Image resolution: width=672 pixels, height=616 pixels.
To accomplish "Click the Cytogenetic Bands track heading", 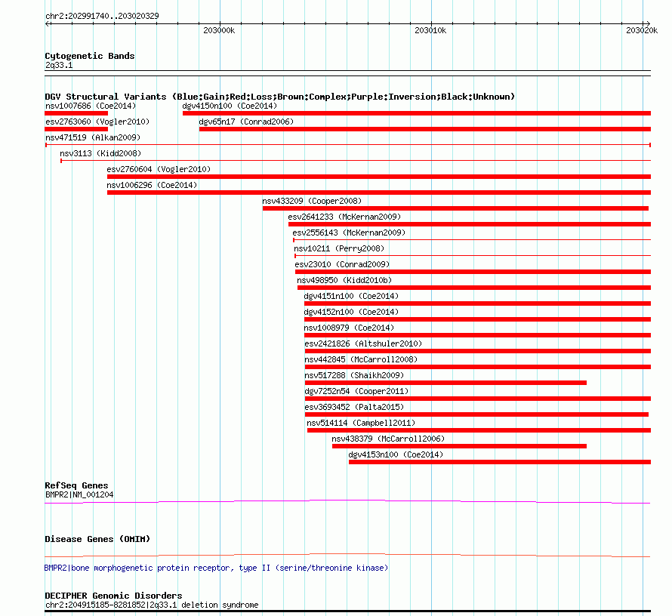I will point(90,56).
